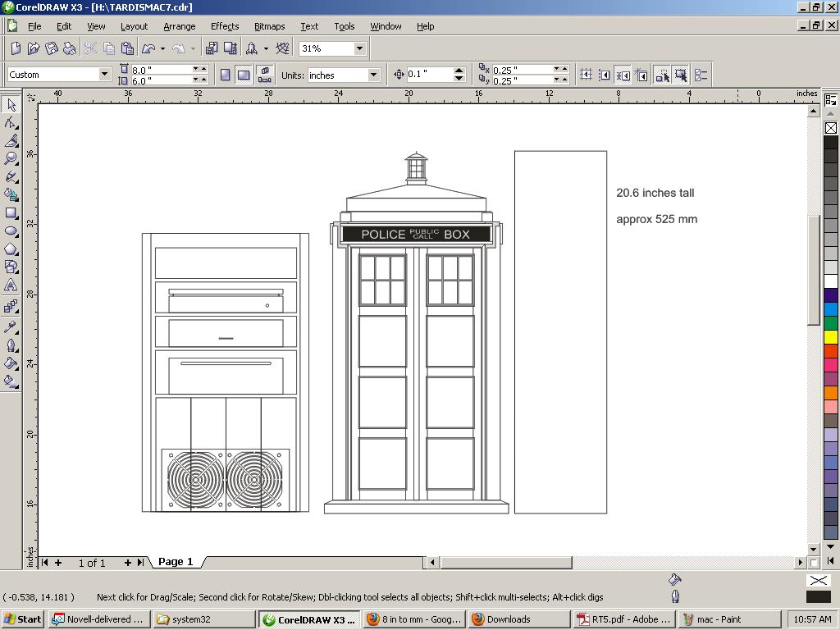Pick the yellow palette swatch
This screenshot has height=630, width=840.
pyautogui.click(x=830, y=337)
